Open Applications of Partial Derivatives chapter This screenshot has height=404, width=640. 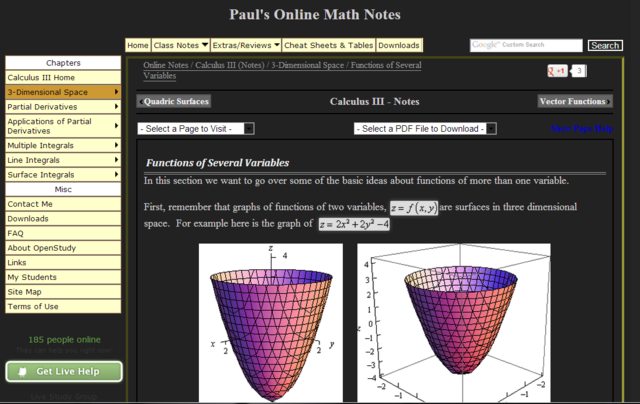tap(63, 126)
